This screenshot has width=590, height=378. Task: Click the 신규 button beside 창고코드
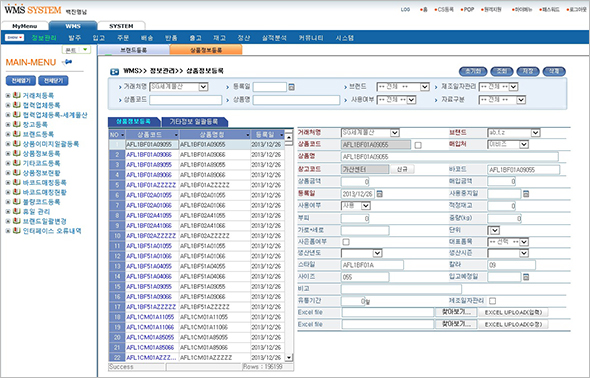(402, 169)
